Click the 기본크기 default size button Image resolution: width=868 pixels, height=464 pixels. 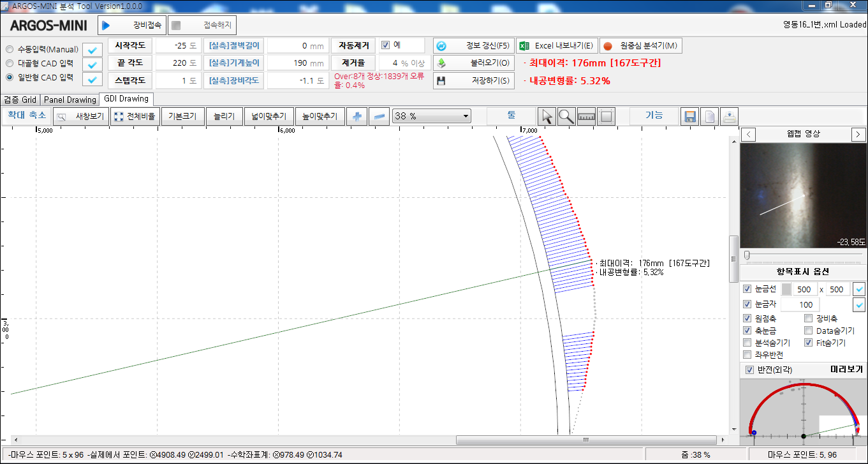pyautogui.click(x=182, y=116)
